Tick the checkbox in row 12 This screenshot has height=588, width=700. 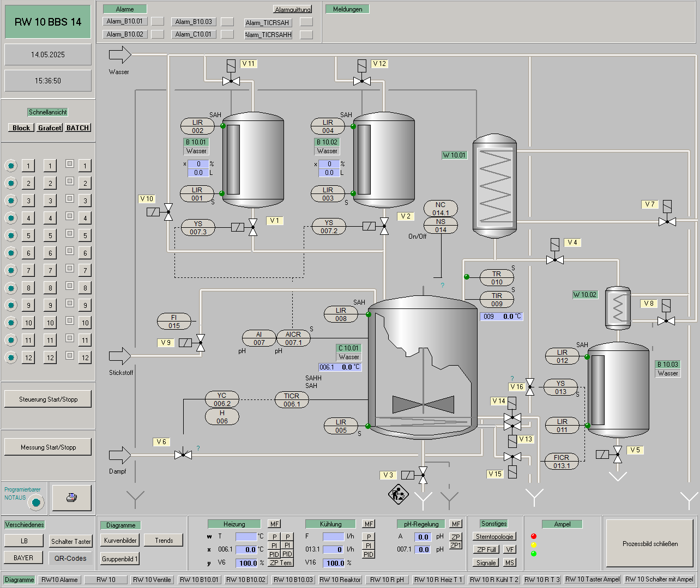(x=70, y=355)
